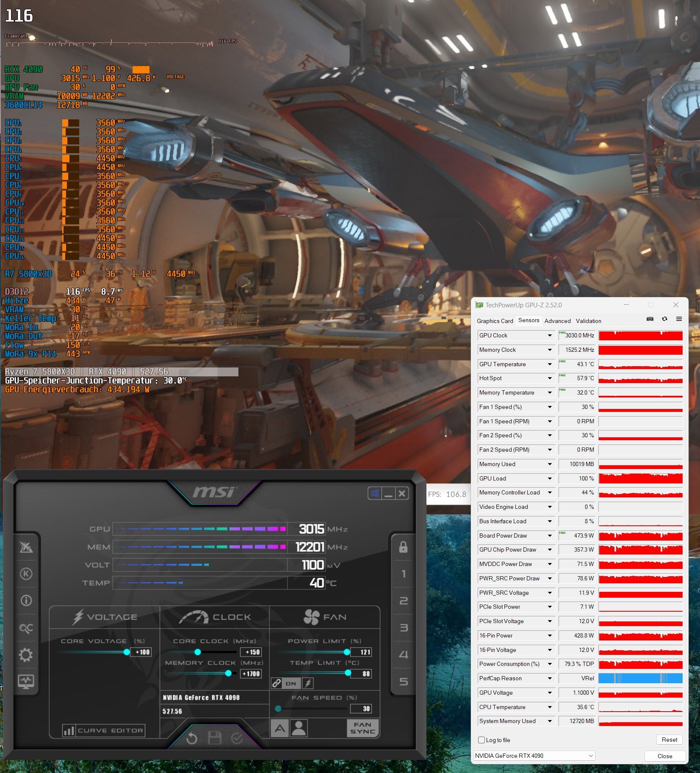Click the GPU-Z refresh icon
This screenshot has height=773, width=700.
coord(664,319)
